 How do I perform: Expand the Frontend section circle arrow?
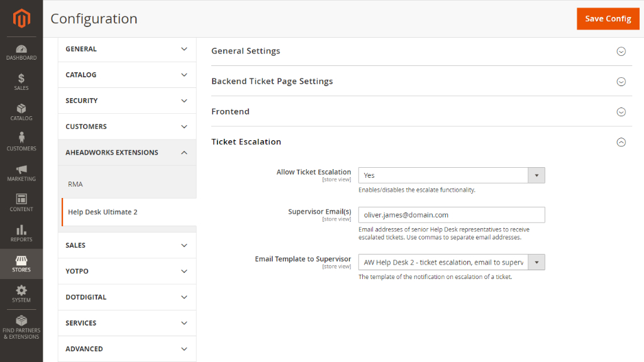621,112
